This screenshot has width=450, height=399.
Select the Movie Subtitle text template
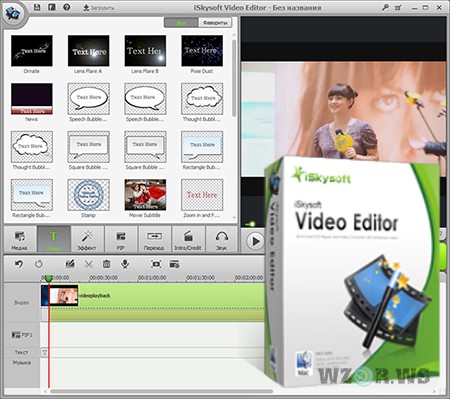pyautogui.click(x=145, y=198)
